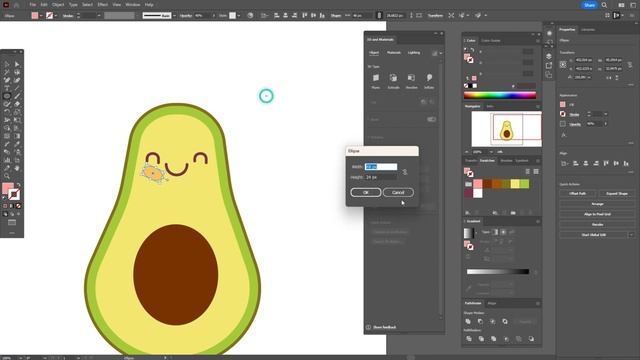This screenshot has width=640, height=360.
Task: Switch to Lighting tab in 3D panel
Action: pos(413,53)
